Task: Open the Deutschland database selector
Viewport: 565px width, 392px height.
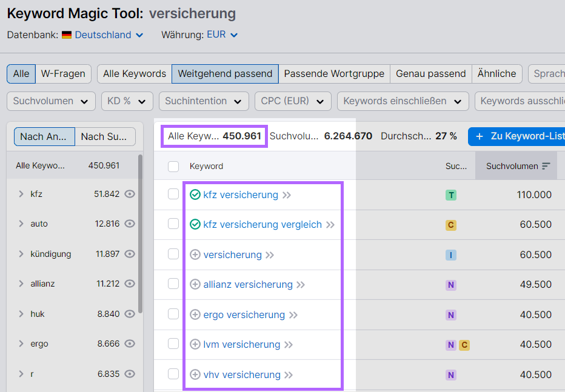Action: point(102,35)
